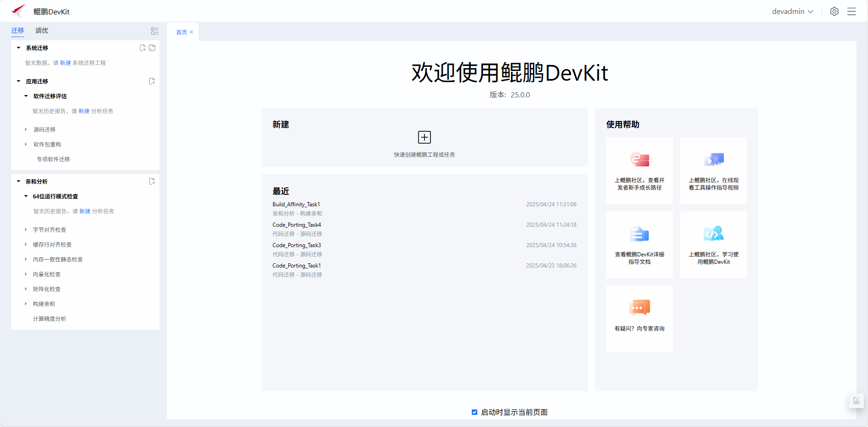868x427 pixels.
Task: Click the version text 25.0.0
Action: 520,95
